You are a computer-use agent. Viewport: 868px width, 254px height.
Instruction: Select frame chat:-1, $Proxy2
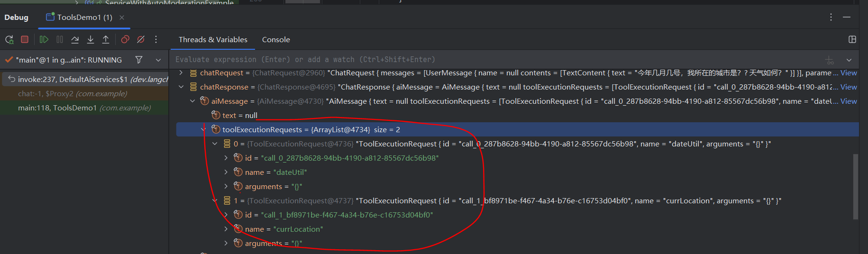pos(85,93)
